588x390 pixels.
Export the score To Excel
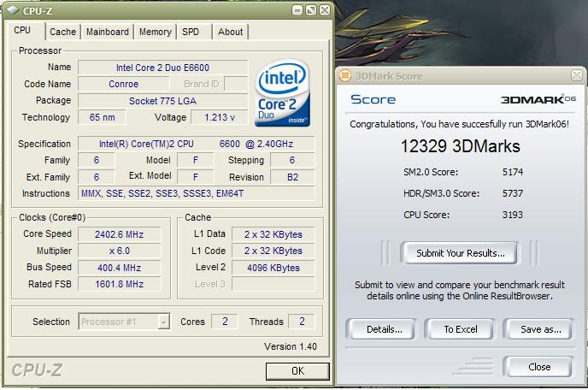click(x=461, y=329)
